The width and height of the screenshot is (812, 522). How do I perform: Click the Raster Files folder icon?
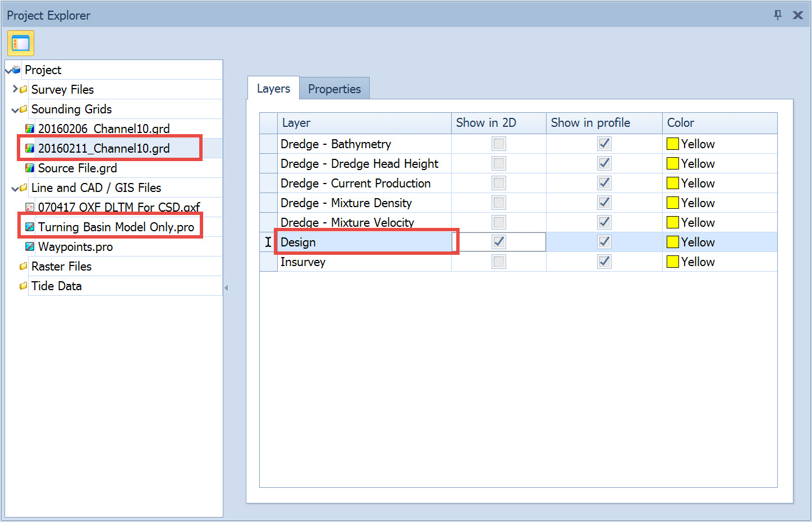click(23, 266)
